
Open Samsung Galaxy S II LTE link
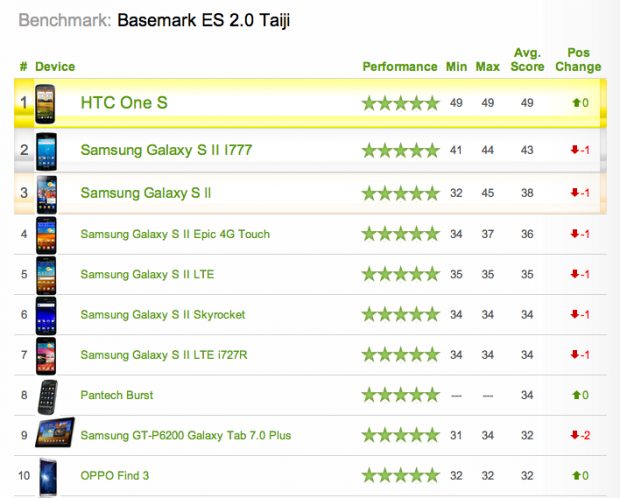[147, 275]
